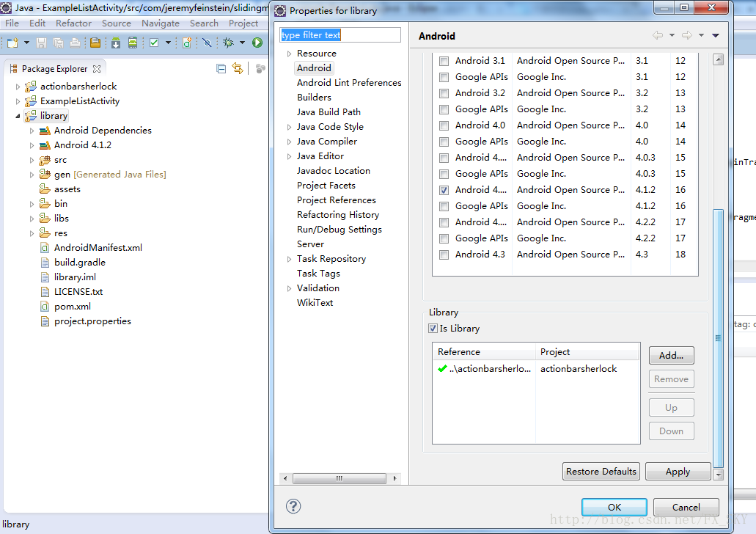This screenshot has width=756, height=534.
Task: Click the Cancel button in Properties dialog
Action: pyautogui.click(x=686, y=507)
